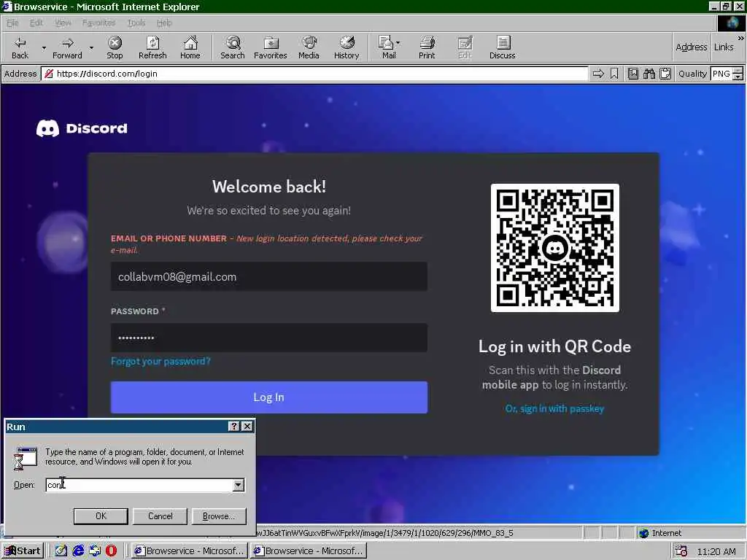Click the system tray icon beside clock
This screenshot has height=560, width=747.
[x=681, y=551]
